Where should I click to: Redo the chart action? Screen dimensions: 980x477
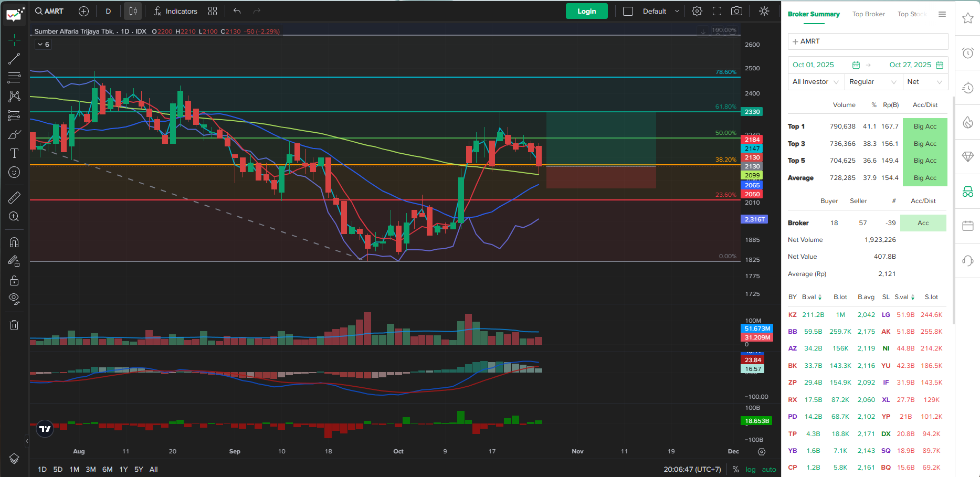point(257,11)
